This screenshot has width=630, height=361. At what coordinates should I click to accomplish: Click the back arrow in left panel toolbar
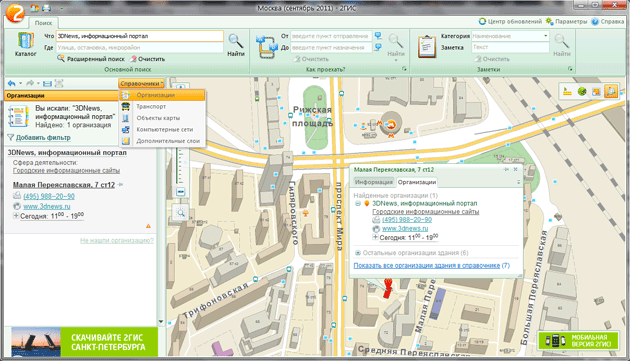pyautogui.click(x=11, y=83)
